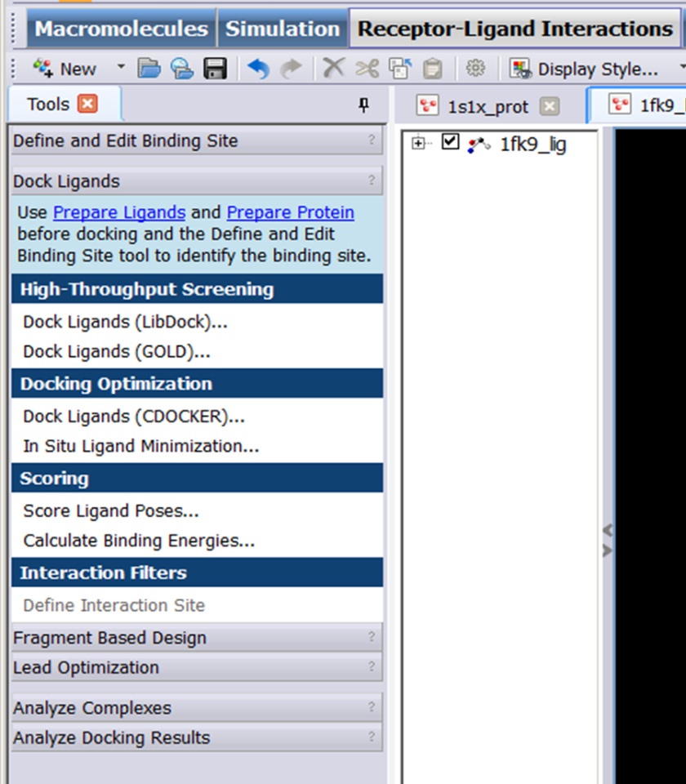This screenshot has width=686, height=784.
Task: Close the Tools panel tab
Action: click(x=87, y=104)
